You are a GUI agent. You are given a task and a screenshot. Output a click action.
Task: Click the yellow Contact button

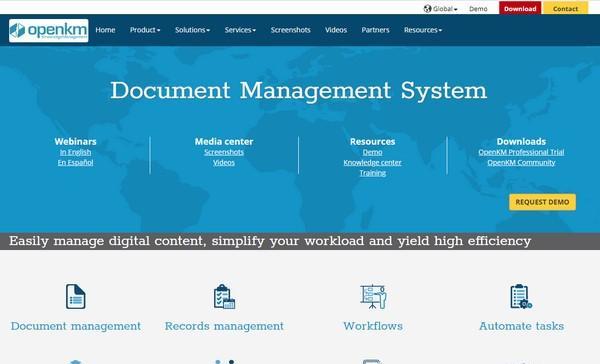pos(565,8)
